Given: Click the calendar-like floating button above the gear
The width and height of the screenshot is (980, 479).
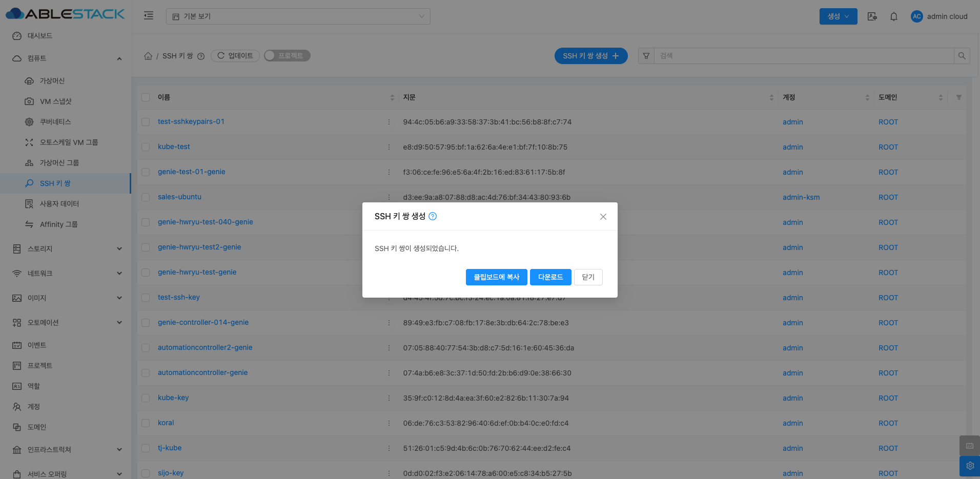Looking at the screenshot, I should (x=970, y=446).
